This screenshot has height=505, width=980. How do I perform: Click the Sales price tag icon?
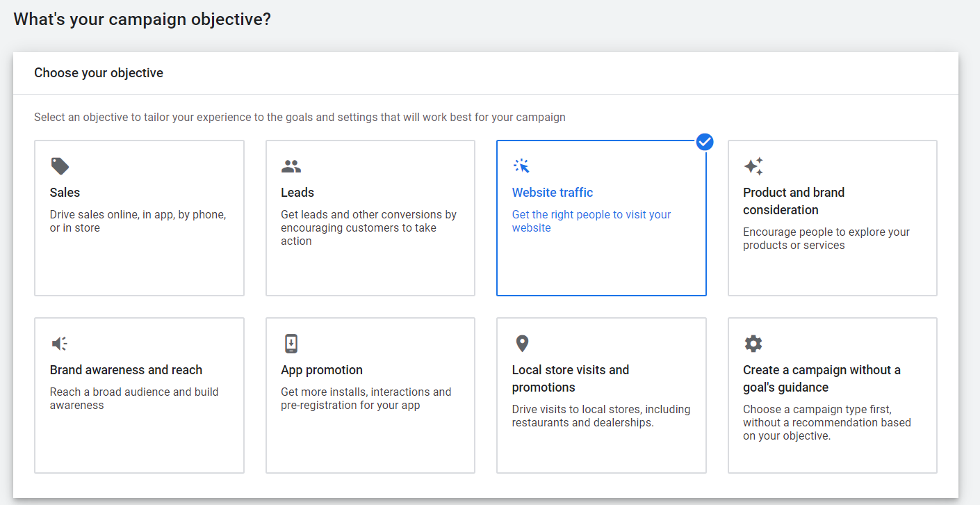pyautogui.click(x=60, y=166)
